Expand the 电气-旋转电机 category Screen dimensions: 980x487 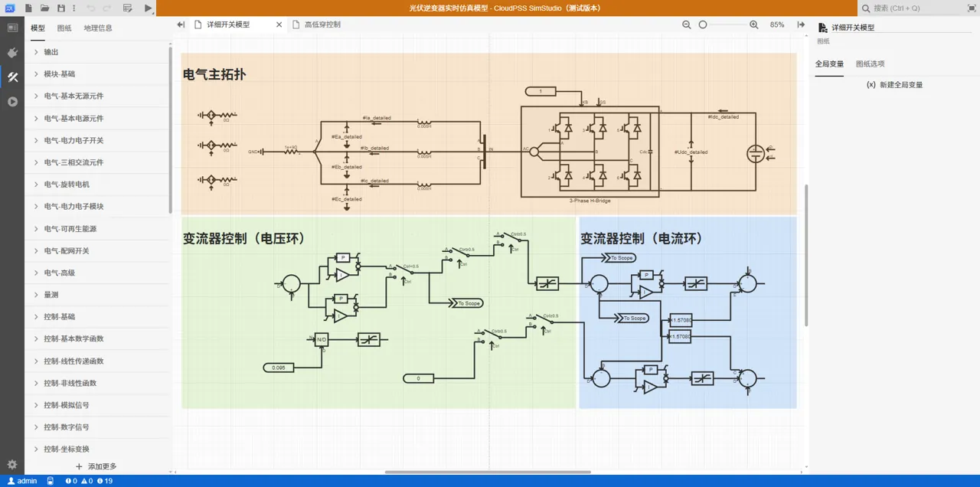tap(67, 185)
